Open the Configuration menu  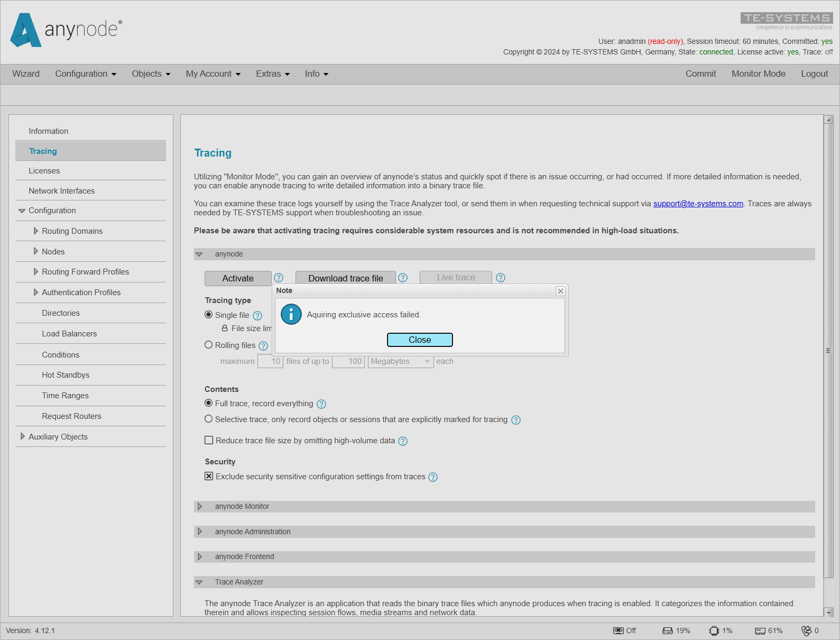click(86, 74)
